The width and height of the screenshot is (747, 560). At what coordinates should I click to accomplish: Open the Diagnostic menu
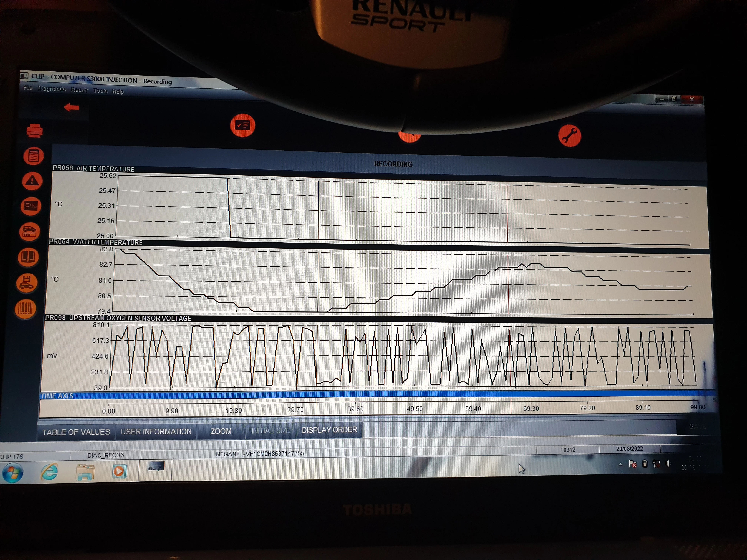[x=52, y=89]
